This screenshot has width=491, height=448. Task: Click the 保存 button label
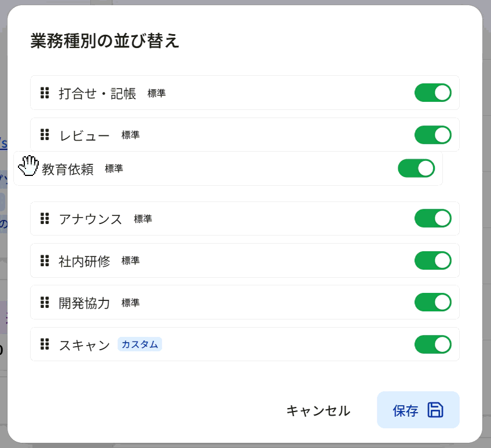pos(405,410)
